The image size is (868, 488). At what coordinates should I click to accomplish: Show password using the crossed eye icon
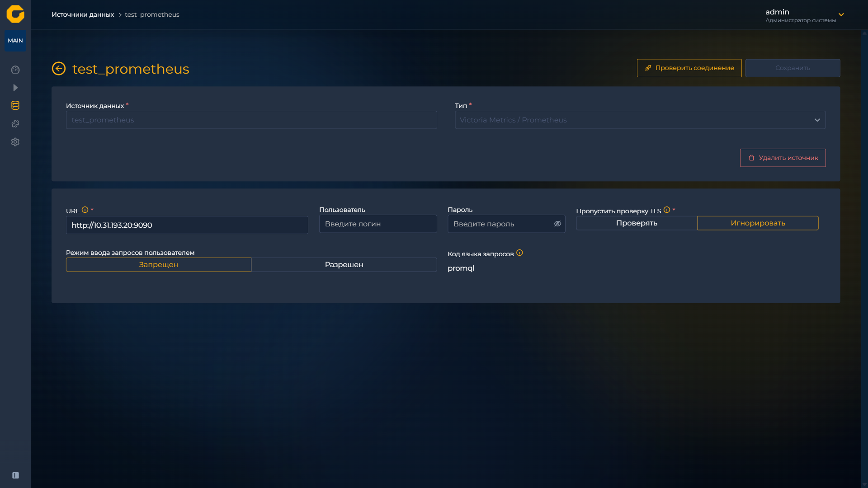click(557, 224)
